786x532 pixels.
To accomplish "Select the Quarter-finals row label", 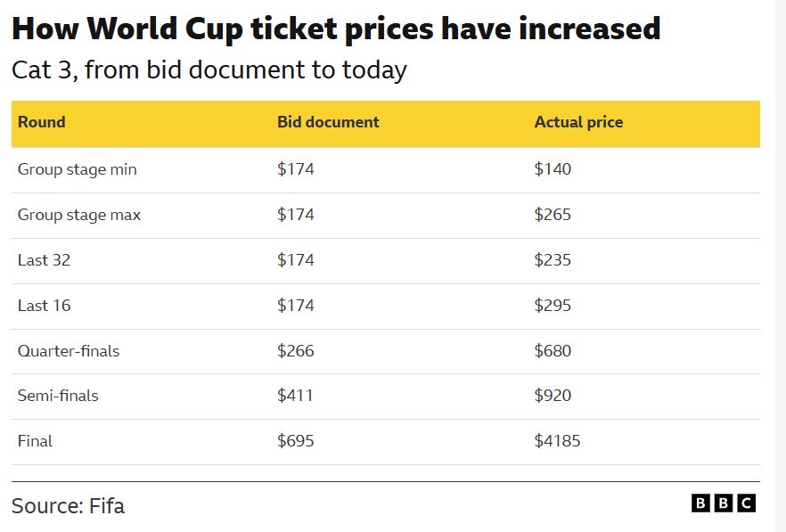I will click(x=69, y=351).
